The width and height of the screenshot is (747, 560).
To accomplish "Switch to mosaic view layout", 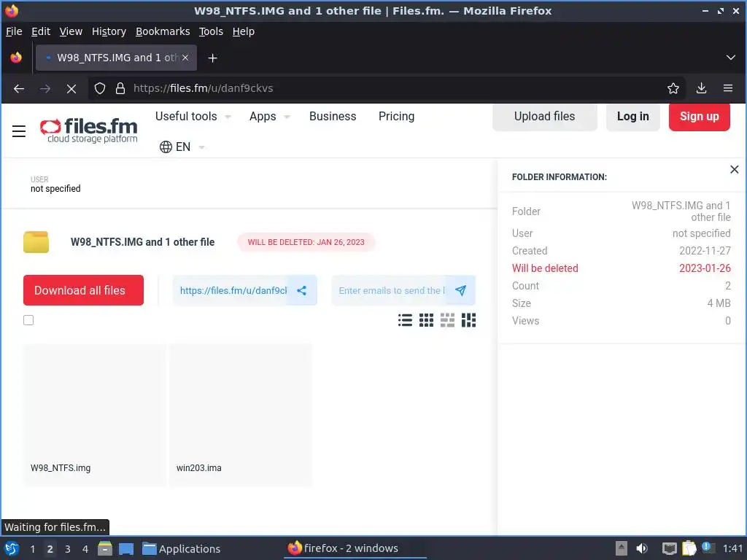I will [x=468, y=320].
